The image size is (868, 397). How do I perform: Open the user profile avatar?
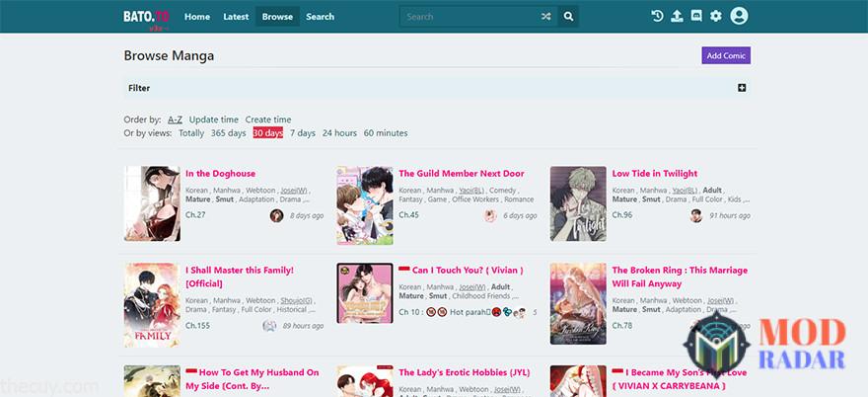[739, 16]
